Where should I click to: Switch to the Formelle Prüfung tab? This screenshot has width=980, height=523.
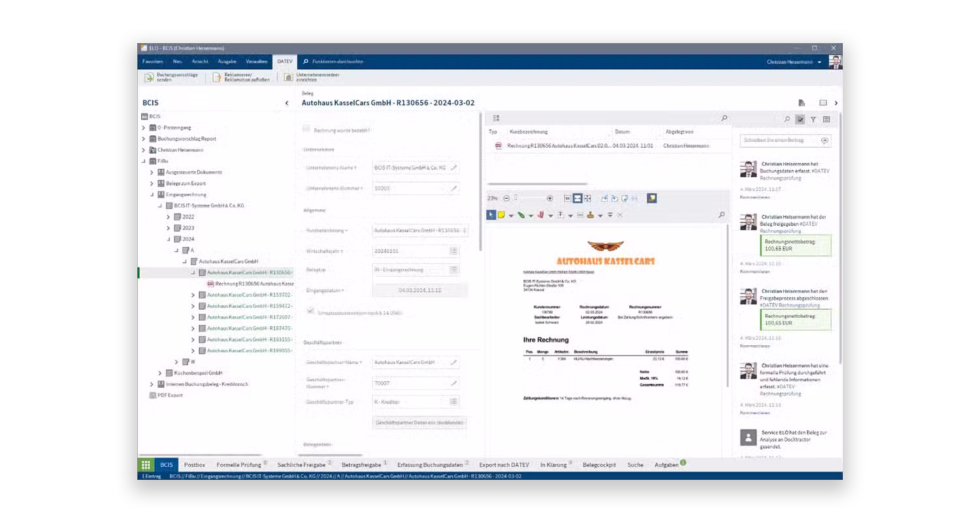pos(240,465)
